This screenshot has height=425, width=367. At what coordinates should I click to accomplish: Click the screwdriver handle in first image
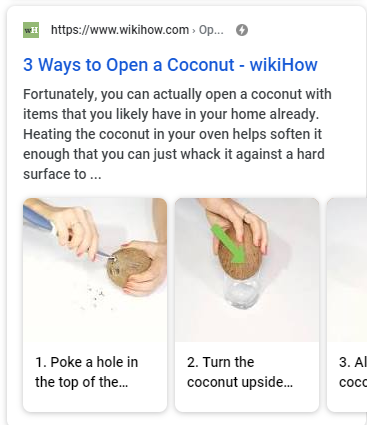pos(38,218)
